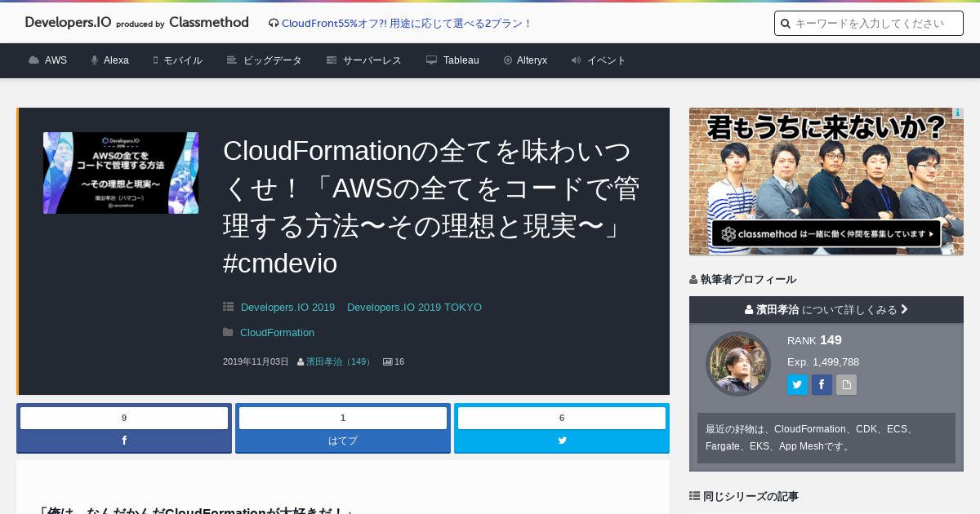Open the モバイル menu item
Image resolution: width=980 pixels, height=514 pixels.
click(177, 60)
